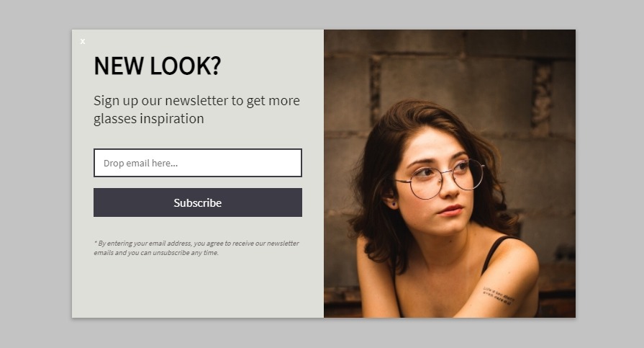Screen dimensions: 644x348
Task: Close the newsletter popup with the x
Action: (x=83, y=41)
